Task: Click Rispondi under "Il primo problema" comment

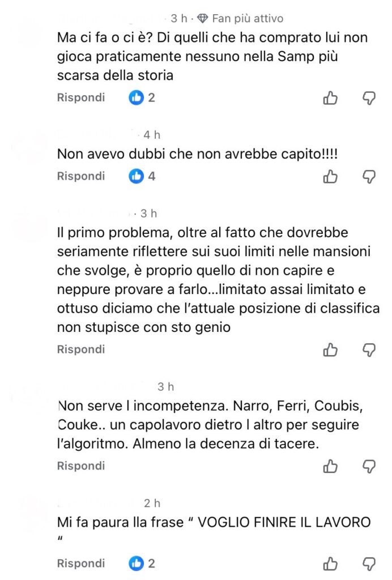Action: (x=81, y=349)
